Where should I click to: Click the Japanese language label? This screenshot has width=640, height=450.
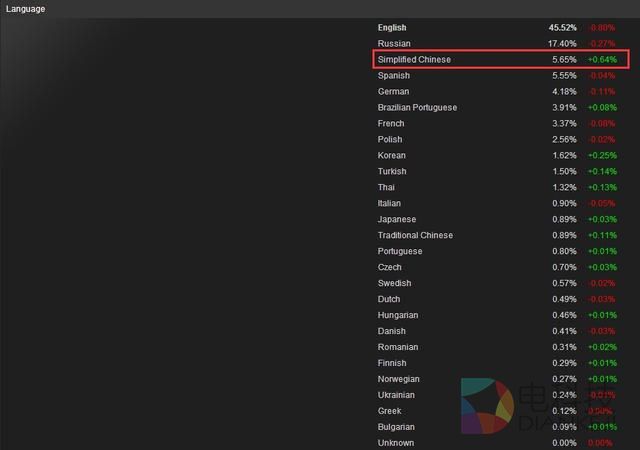(397, 219)
